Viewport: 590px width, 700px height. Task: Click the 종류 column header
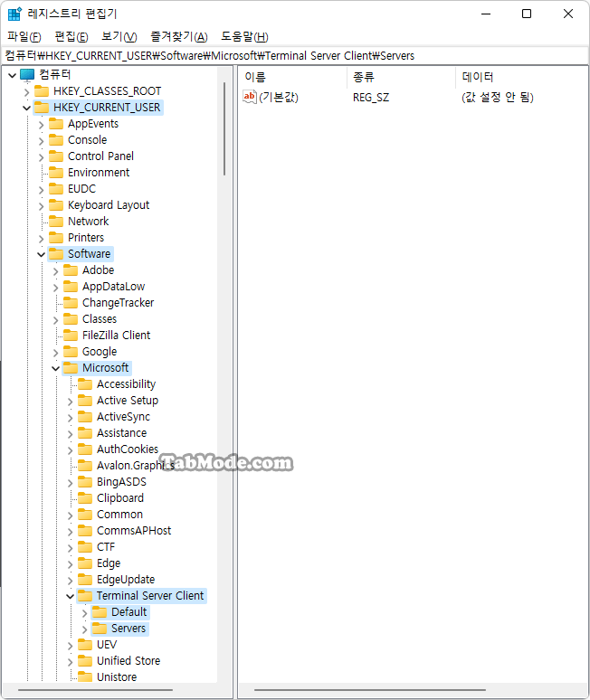401,77
